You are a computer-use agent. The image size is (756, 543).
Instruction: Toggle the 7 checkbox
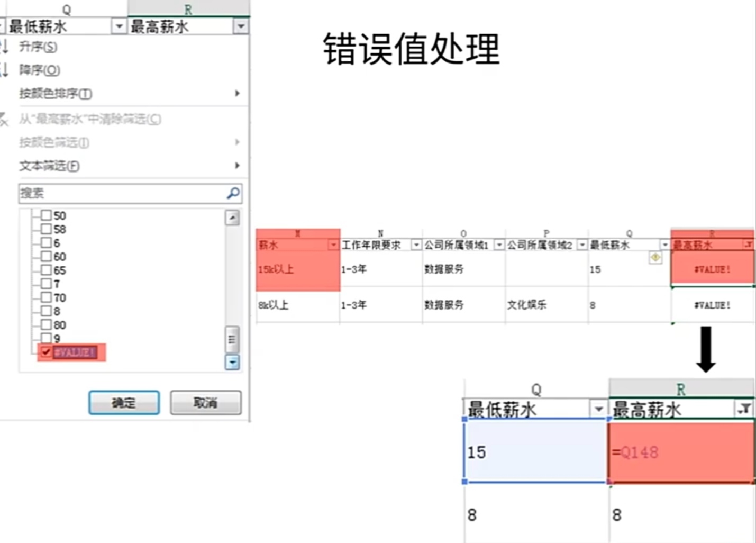(x=47, y=284)
